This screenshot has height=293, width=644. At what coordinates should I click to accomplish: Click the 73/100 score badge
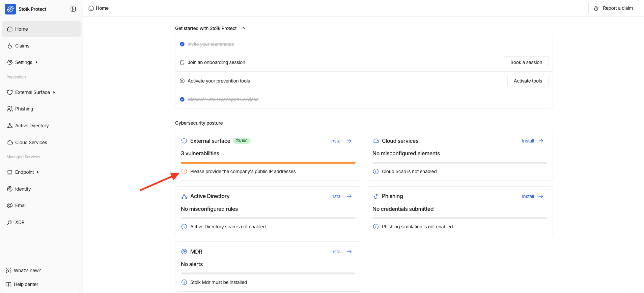pos(242,141)
